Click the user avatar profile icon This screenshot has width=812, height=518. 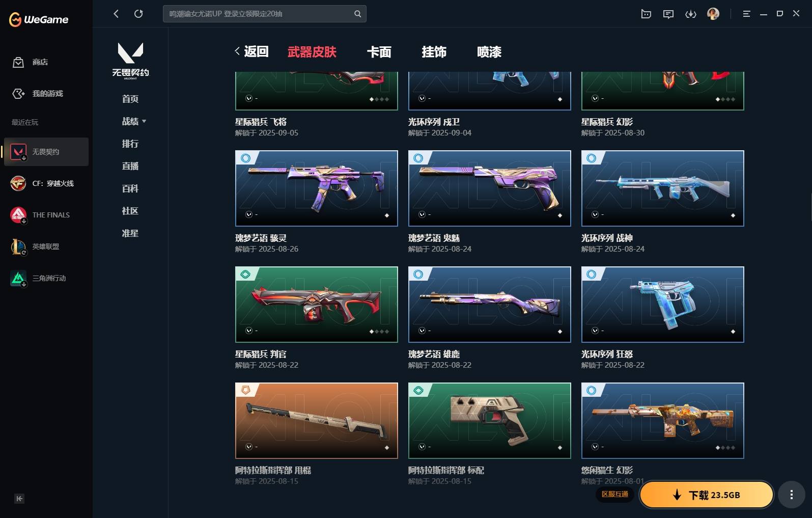coord(713,14)
